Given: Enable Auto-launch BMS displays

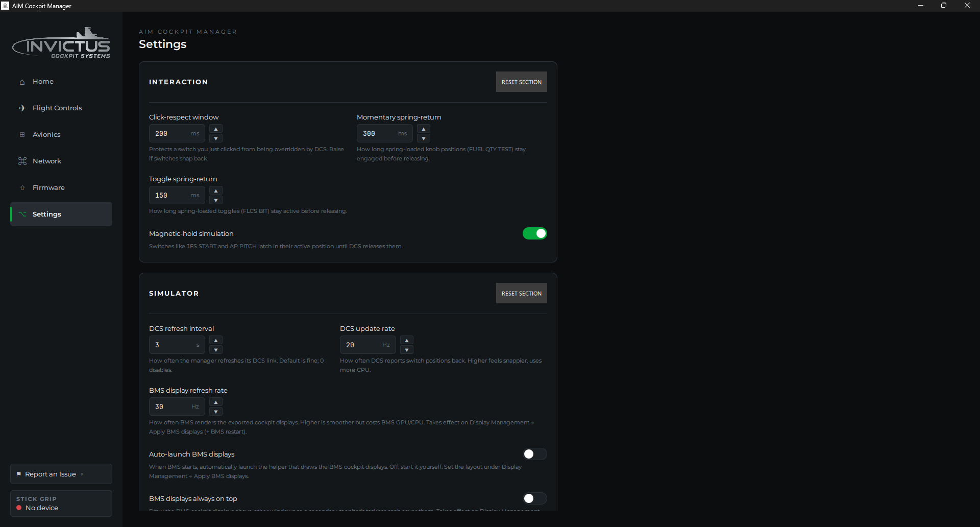Looking at the screenshot, I should (x=534, y=454).
